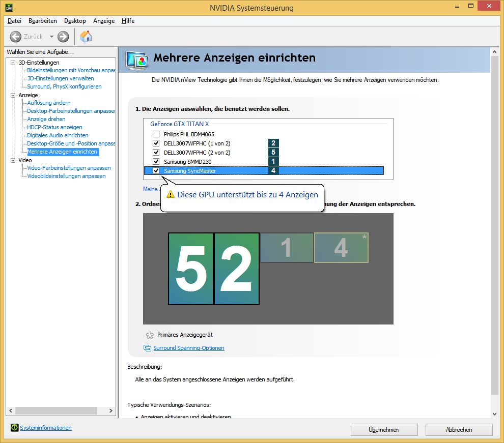504x443 pixels.
Task: Select Desktop-Farbeinstellungen anpassen
Action: point(71,111)
